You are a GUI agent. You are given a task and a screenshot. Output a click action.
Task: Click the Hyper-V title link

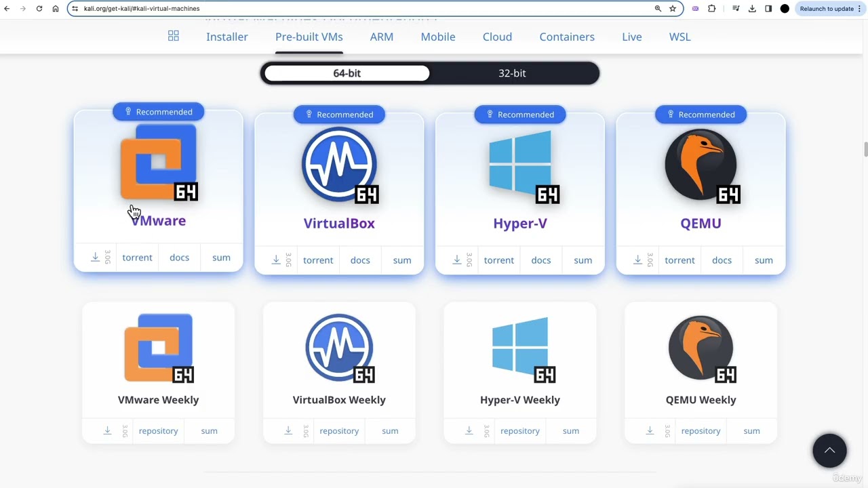pyautogui.click(x=520, y=223)
